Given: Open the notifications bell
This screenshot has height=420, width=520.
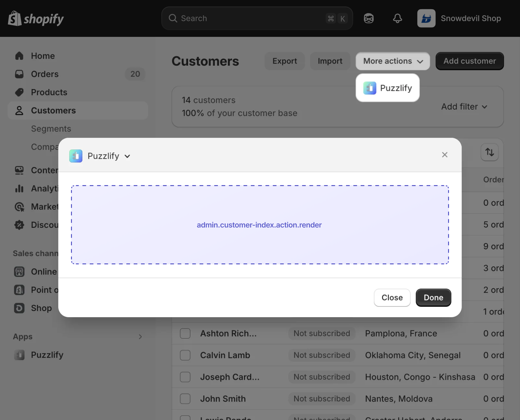Looking at the screenshot, I should point(397,18).
